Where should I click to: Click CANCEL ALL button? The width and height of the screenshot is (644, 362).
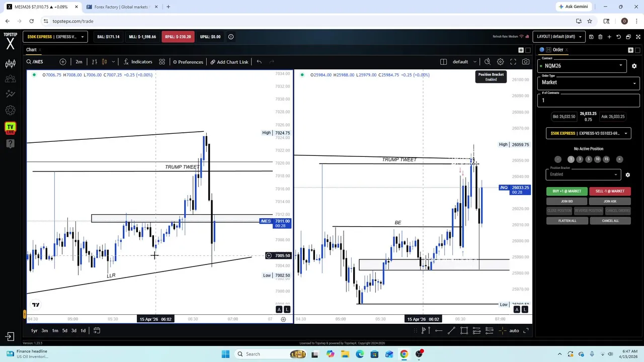(610, 221)
